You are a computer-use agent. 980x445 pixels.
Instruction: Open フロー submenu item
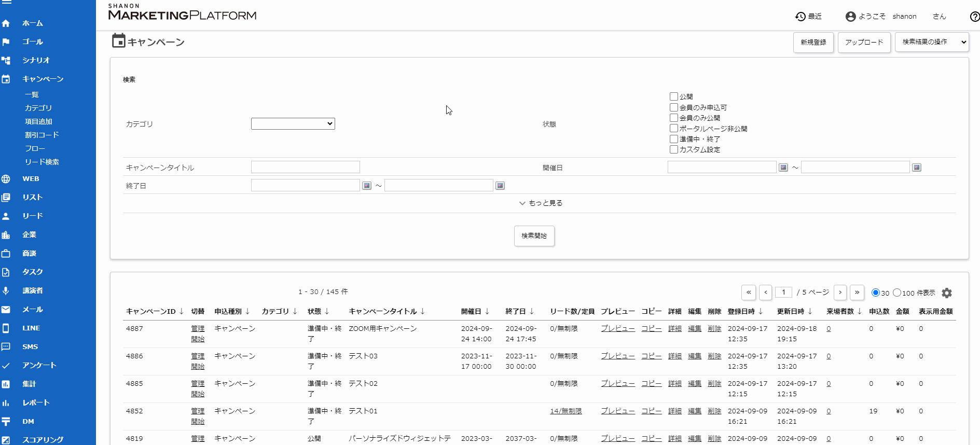[x=35, y=148]
